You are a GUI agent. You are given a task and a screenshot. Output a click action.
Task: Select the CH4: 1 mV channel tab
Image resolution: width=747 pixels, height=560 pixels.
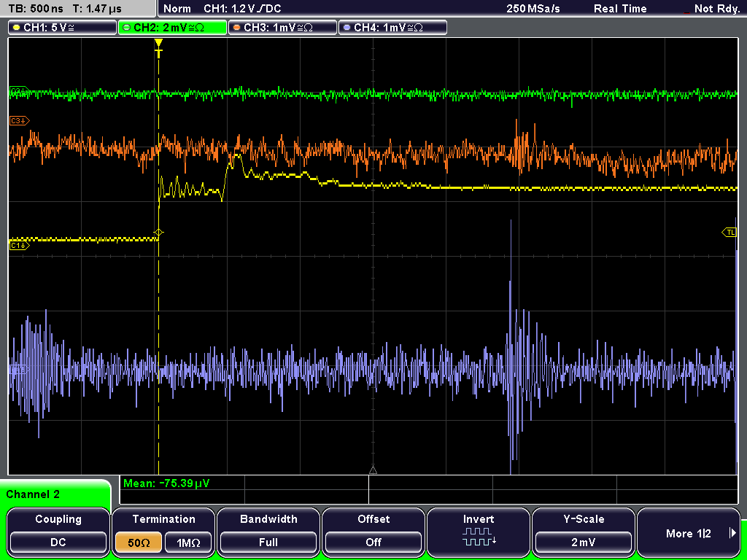(392, 28)
